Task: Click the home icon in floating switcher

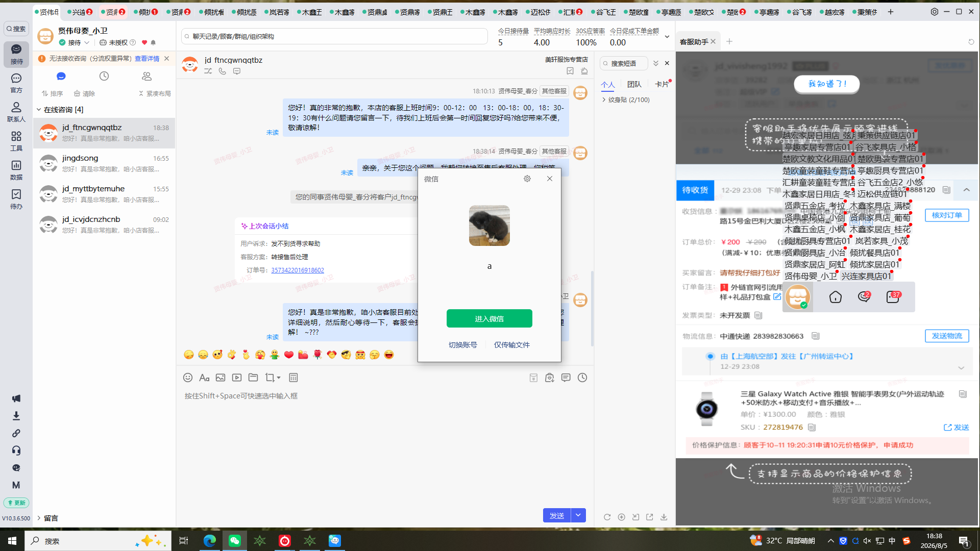Action: click(836, 297)
